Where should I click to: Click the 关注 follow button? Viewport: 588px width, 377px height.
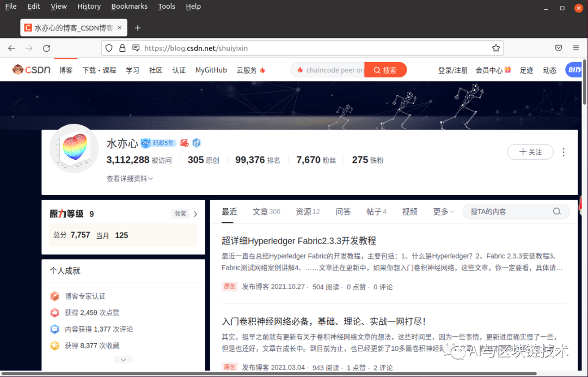point(530,152)
